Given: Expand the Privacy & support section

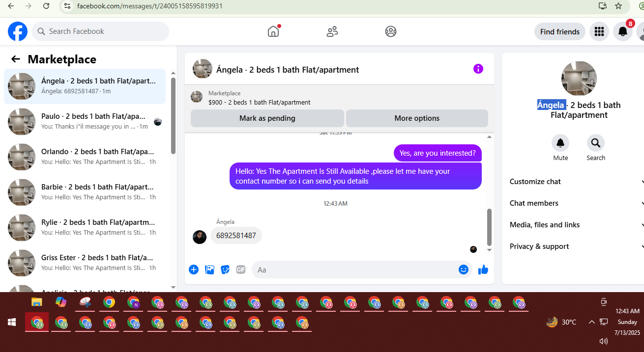Looking at the screenshot, I should 576,246.
